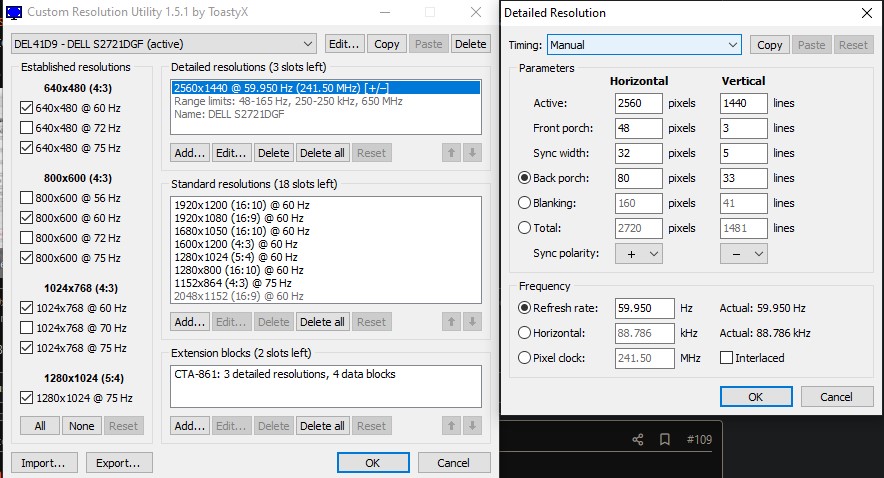
Task: Toggle 640x480 @ 60 Hz checkbox
Action: 26,108
